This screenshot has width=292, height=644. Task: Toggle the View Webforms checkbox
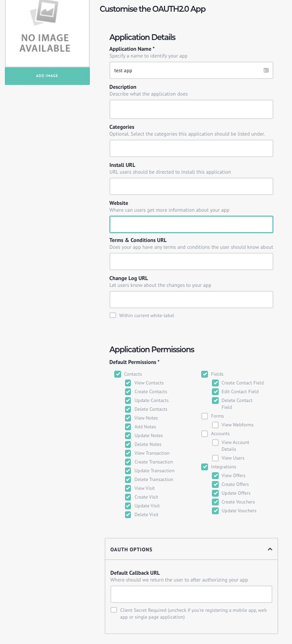pos(215,425)
